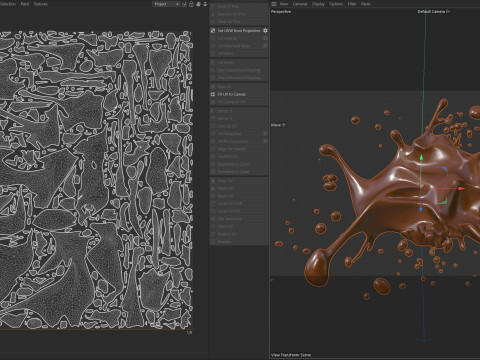This screenshot has width=480, height=360.
Task: Click the chocolate splash model in viewport
Action: (x=393, y=197)
